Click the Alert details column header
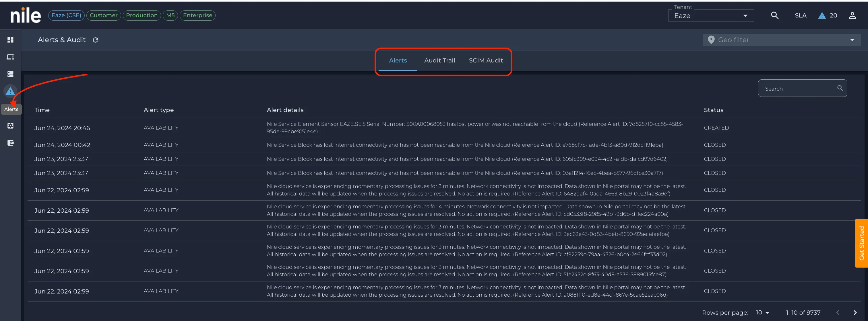The height and width of the screenshot is (321, 868). (x=285, y=110)
